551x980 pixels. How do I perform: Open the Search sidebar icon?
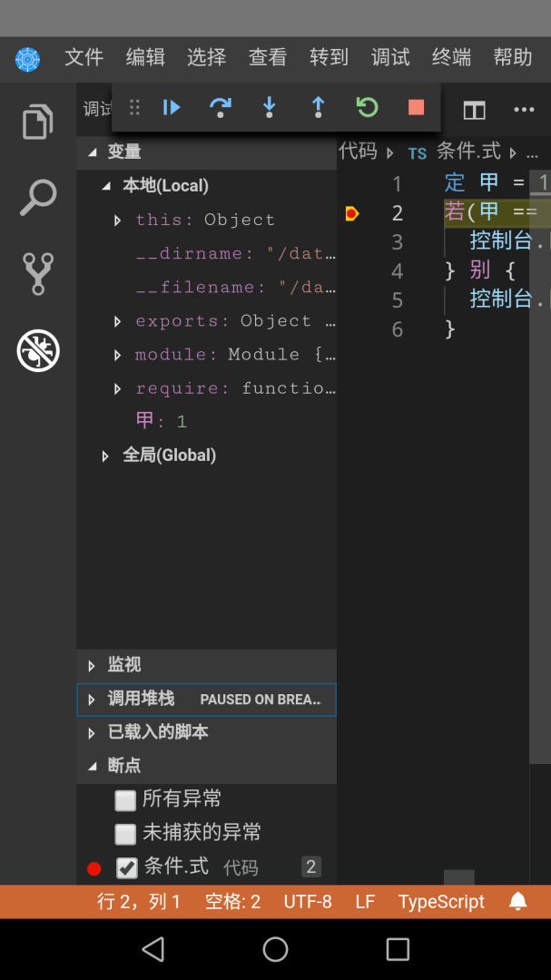coord(36,197)
